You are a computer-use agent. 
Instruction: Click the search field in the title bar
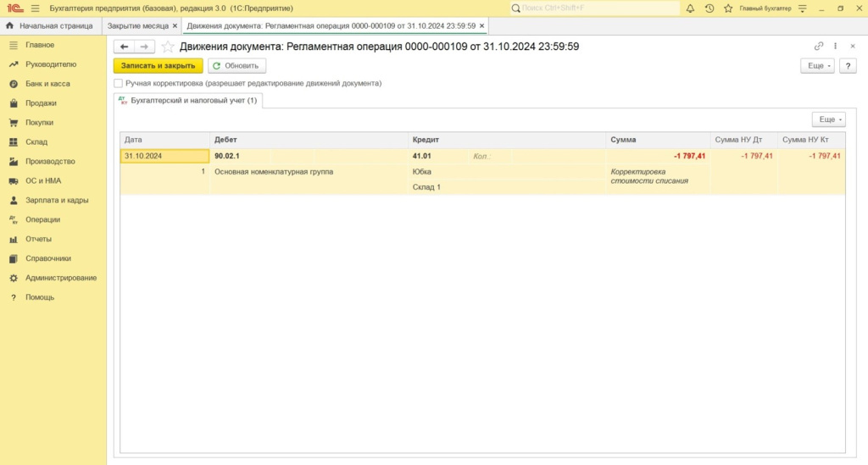(594, 8)
